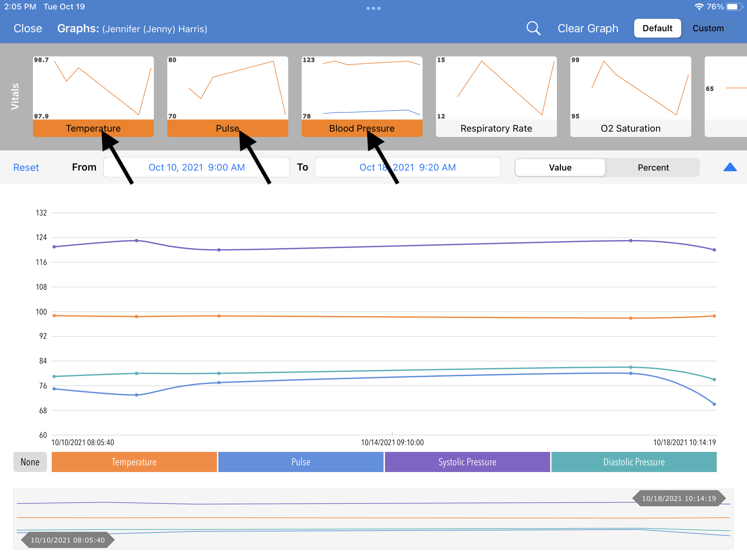Deselect the Pulse vitals thumbnail

click(x=227, y=97)
